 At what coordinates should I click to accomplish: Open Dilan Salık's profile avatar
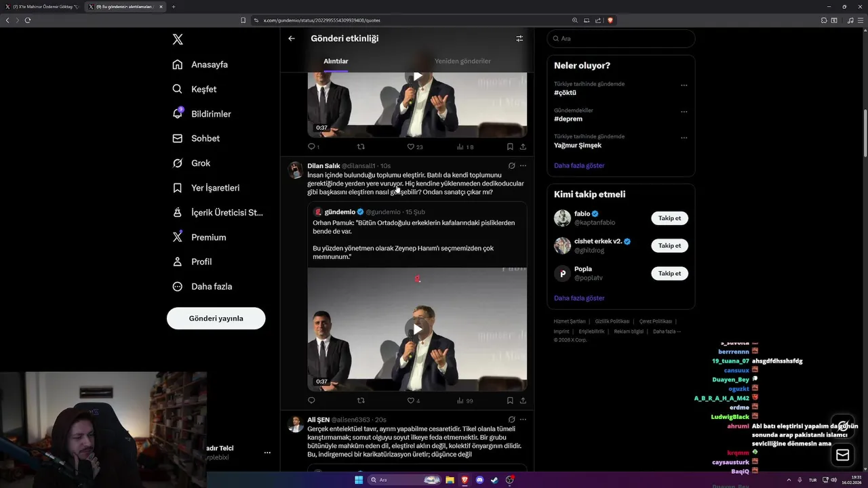[296, 170]
